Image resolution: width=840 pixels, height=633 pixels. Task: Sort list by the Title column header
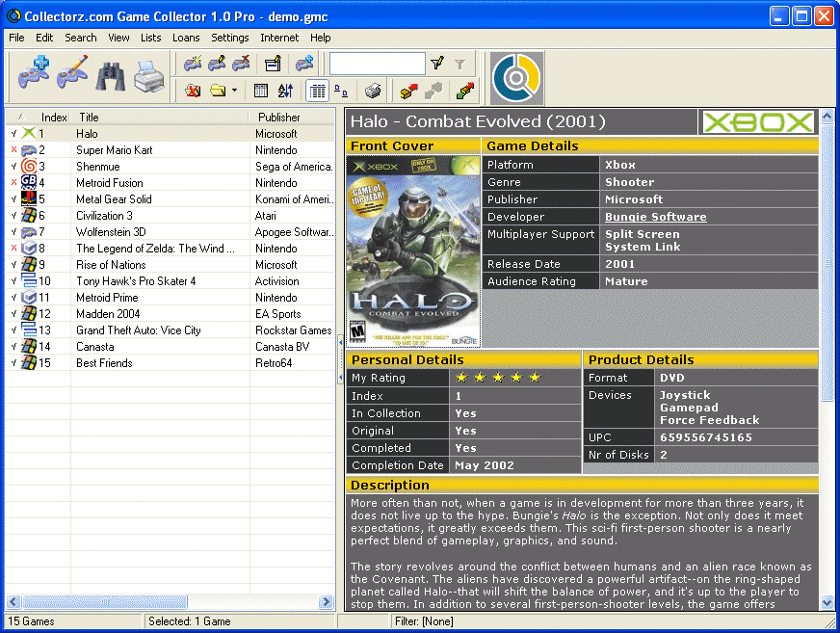(160, 117)
